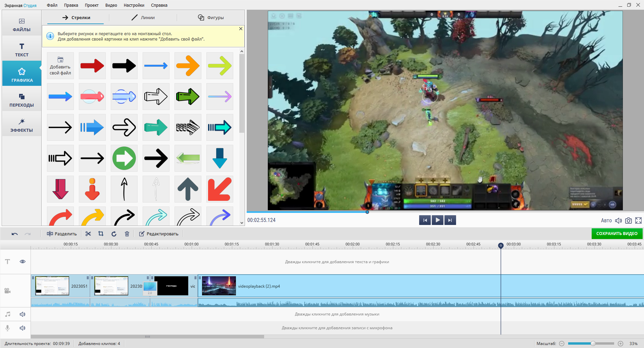Crop the selected clip

tap(101, 234)
